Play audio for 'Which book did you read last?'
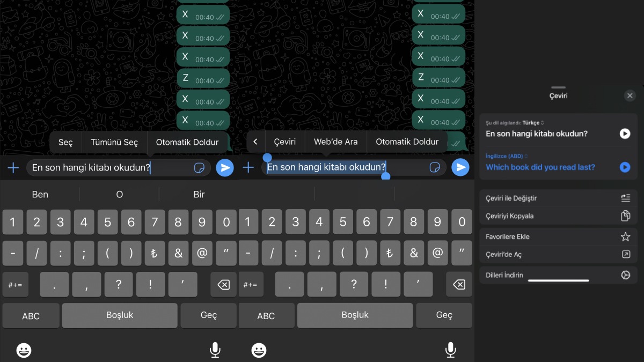644x362 pixels. tap(625, 167)
